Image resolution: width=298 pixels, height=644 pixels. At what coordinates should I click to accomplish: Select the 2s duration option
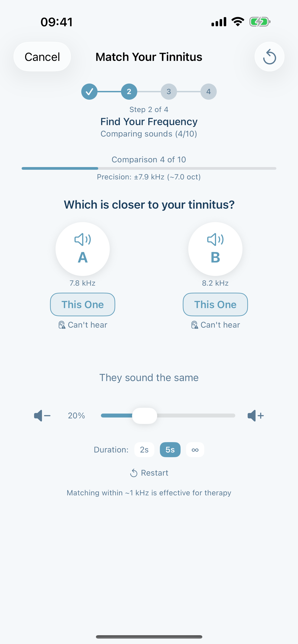tap(144, 450)
